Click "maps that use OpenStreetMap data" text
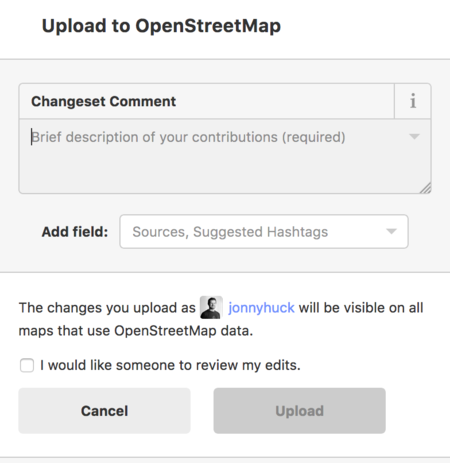This screenshot has height=463, width=450. point(136,331)
